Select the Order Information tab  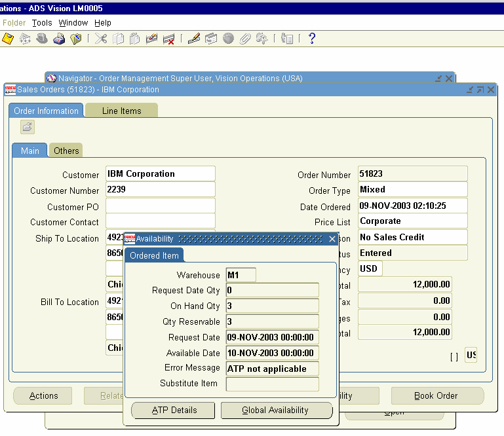[46, 111]
